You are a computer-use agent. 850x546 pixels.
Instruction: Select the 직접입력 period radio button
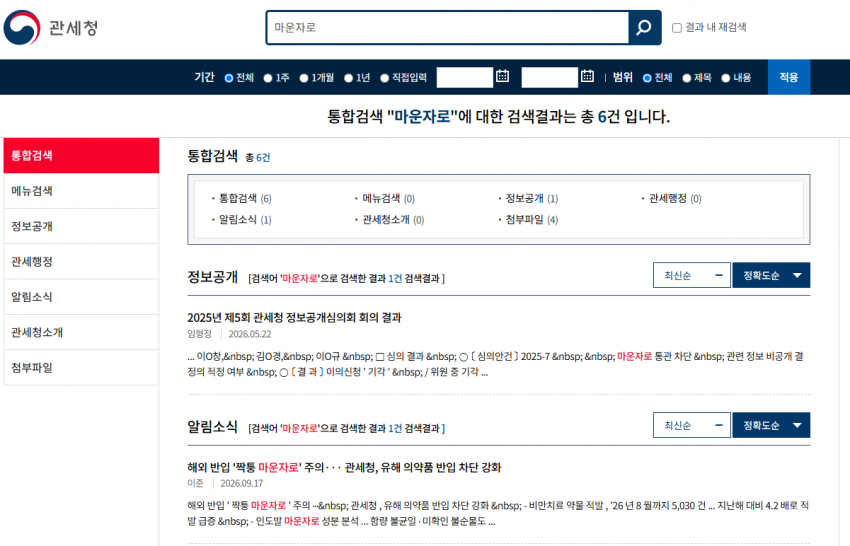pyautogui.click(x=384, y=78)
